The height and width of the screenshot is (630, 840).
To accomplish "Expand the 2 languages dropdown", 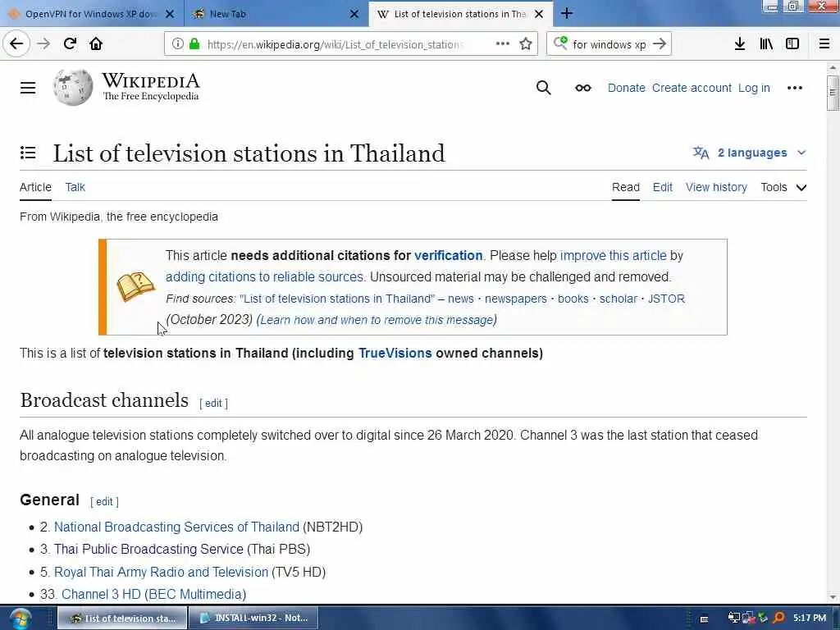I will point(749,153).
